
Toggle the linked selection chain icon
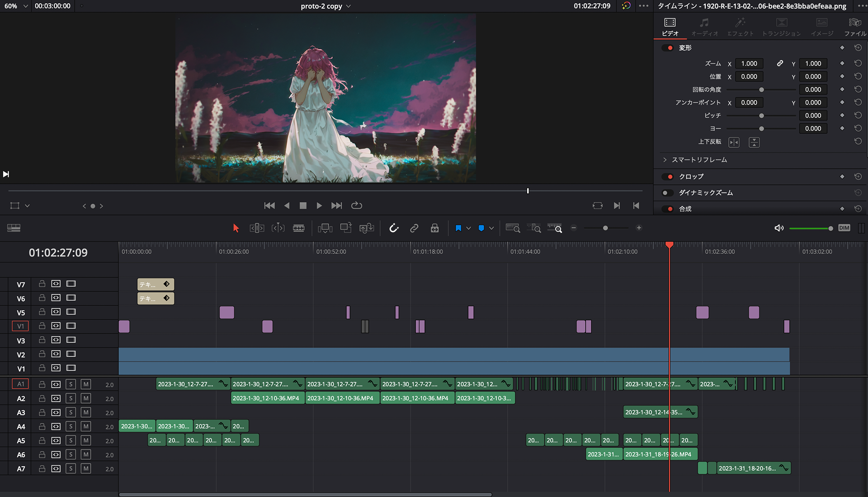pyautogui.click(x=414, y=228)
